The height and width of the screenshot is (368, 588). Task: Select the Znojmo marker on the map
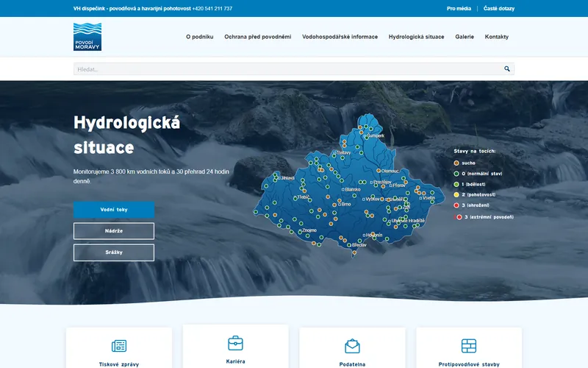301,230
